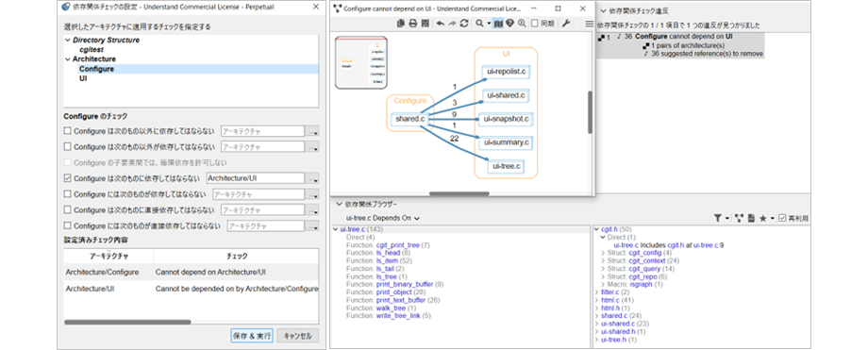
Task: Open the star favorites icon in browser
Action: pyautogui.click(x=763, y=219)
